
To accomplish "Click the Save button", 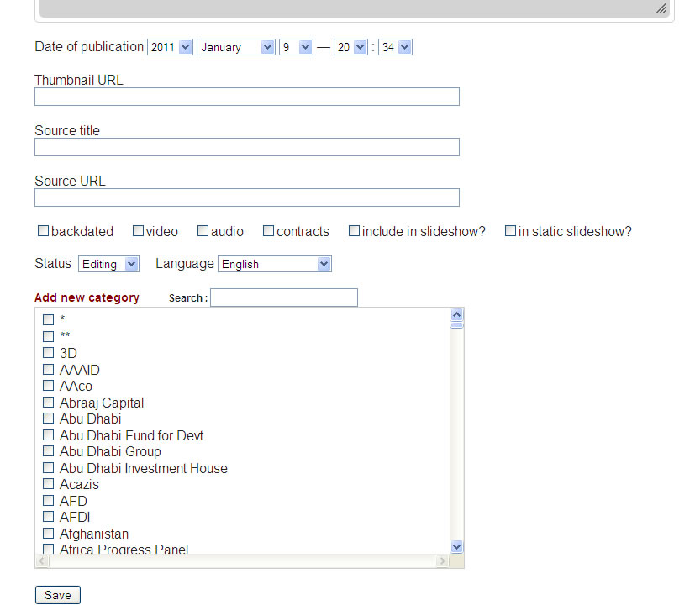I will pos(58,595).
